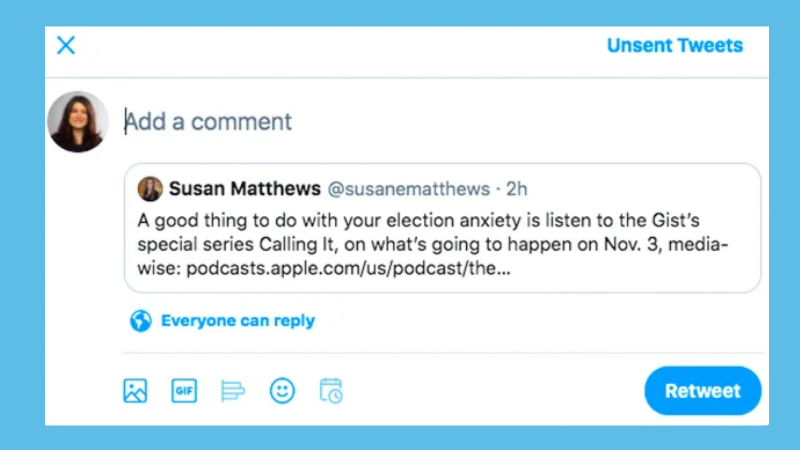This screenshot has height=450, width=800.
Task: Click the quoted tweet's body text
Action: pos(433,244)
